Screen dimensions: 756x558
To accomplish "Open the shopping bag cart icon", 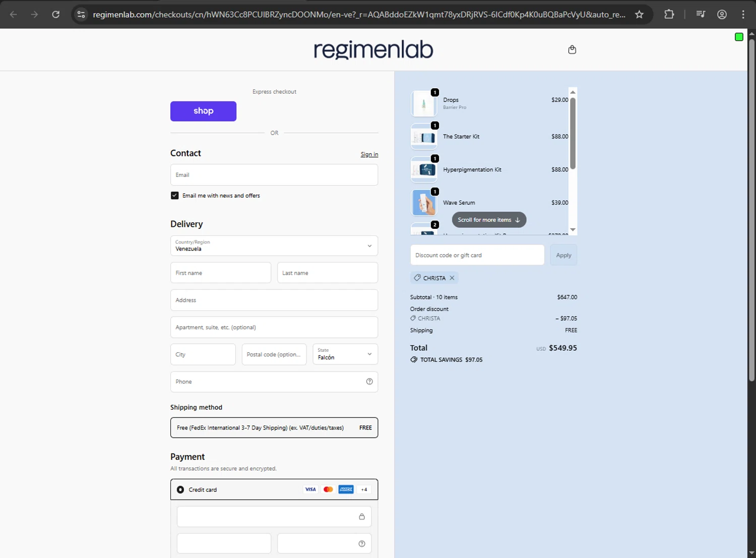I will (x=572, y=49).
